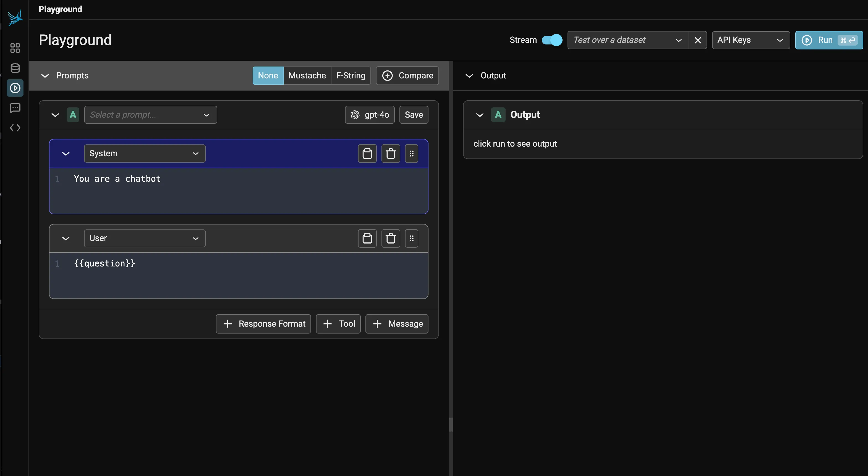Copy the System message content

[367, 154]
